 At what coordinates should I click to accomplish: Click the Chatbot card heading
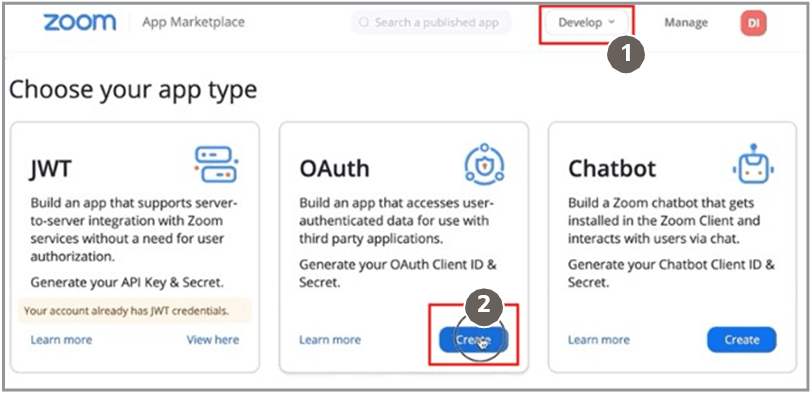click(612, 169)
